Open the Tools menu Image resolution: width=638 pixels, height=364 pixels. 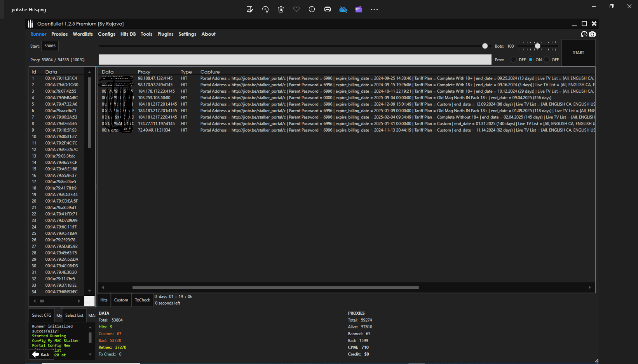click(x=146, y=34)
